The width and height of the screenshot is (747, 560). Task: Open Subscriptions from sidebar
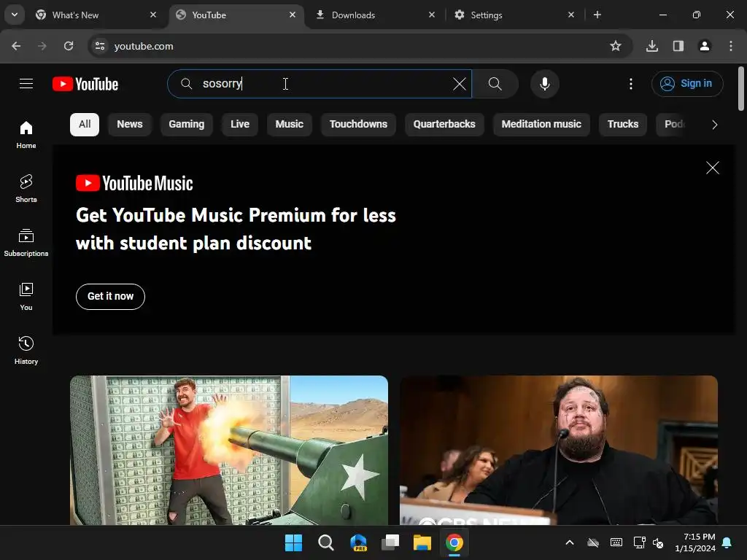[26, 242]
